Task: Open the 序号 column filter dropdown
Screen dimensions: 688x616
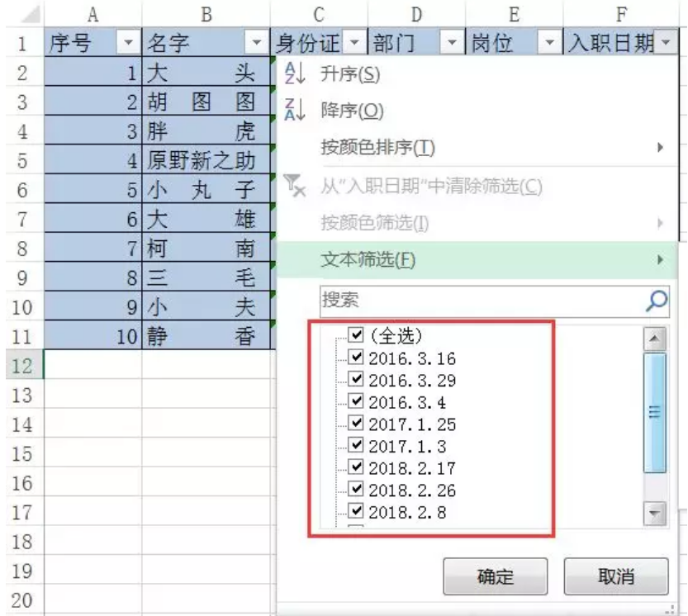Action: tap(129, 42)
